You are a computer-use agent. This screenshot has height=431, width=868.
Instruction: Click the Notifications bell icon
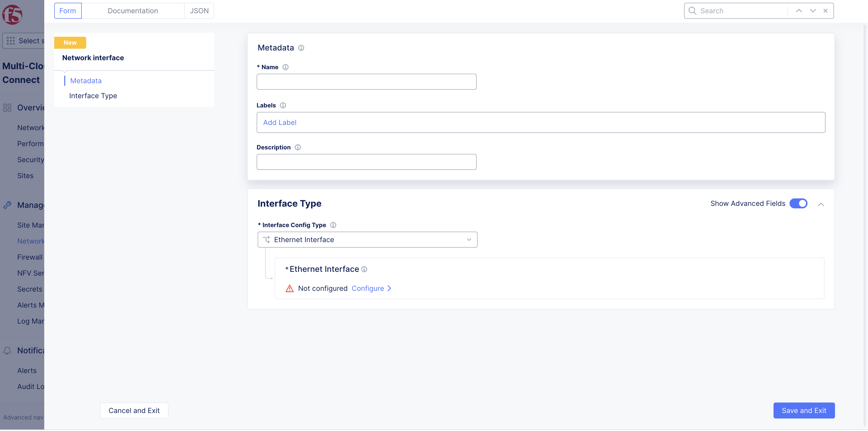tap(7, 351)
